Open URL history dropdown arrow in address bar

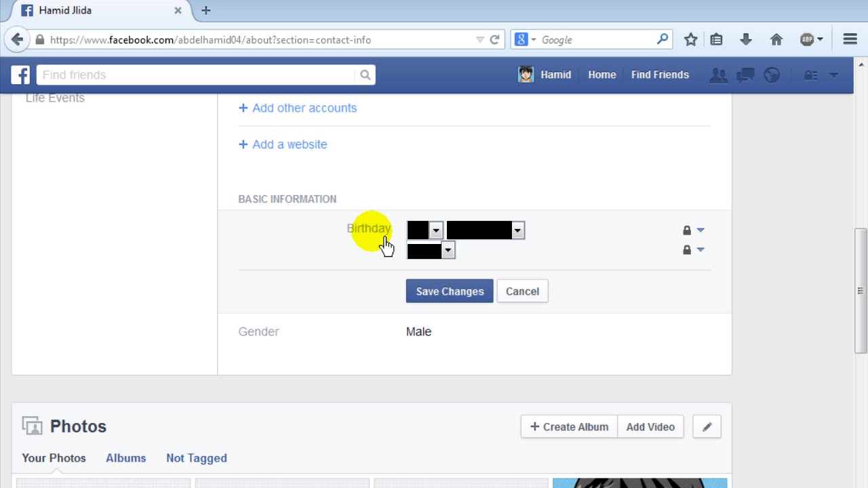click(x=480, y=39)
